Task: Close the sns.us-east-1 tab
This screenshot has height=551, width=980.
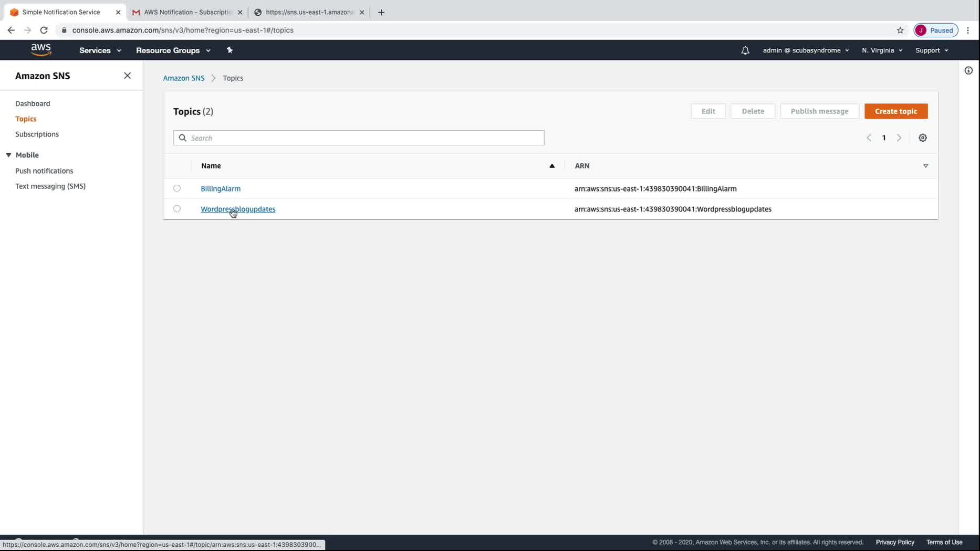Action: pos(362,12)
